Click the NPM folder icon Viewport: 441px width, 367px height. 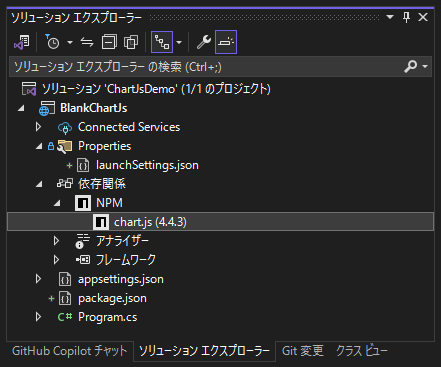(83, 203)
